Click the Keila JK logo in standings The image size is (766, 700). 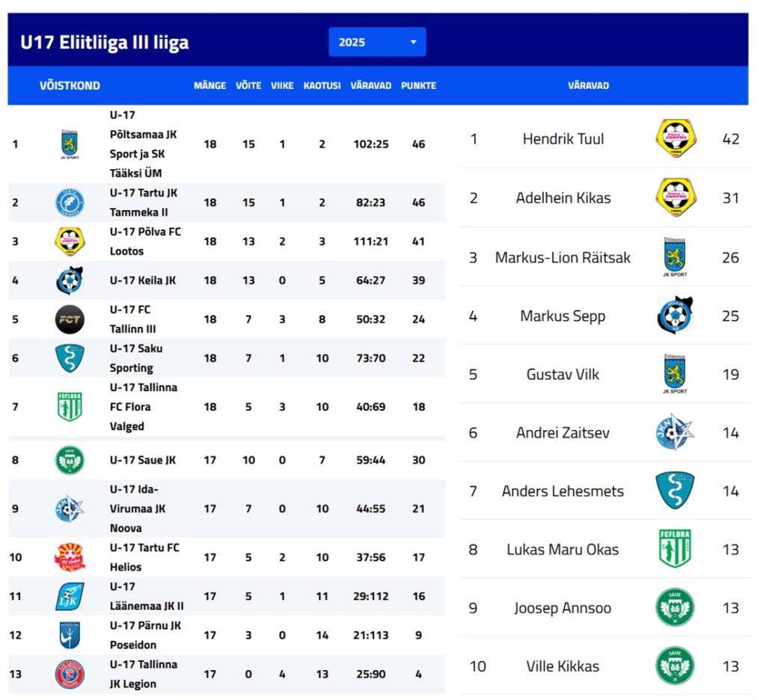70,280
